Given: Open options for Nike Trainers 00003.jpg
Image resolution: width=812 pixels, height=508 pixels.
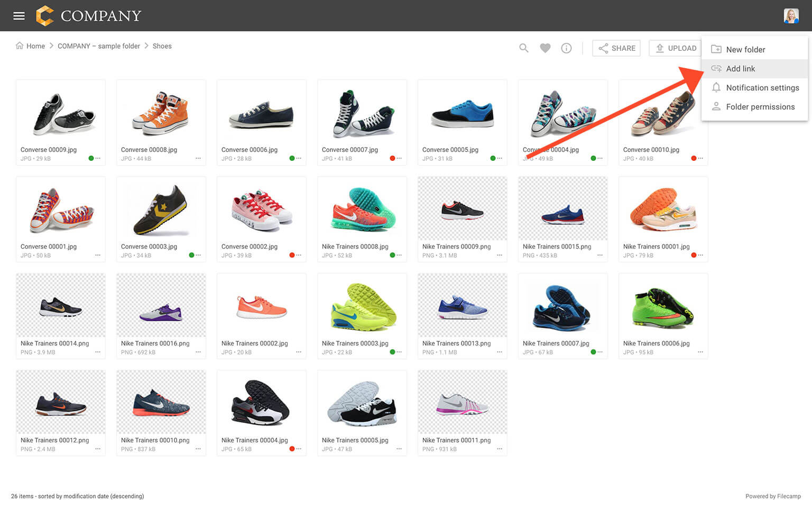Looking at the screenshot, I should [399, 352].
